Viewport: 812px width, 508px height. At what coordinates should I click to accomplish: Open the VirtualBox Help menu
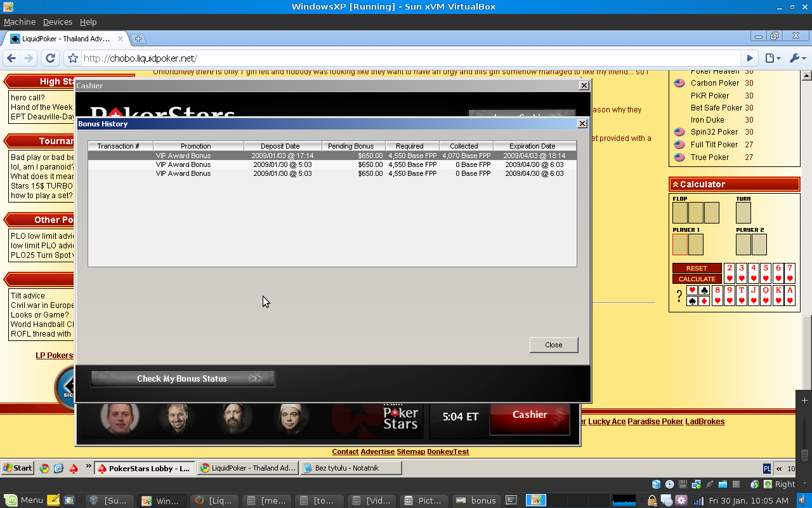[x=88, y=22]
